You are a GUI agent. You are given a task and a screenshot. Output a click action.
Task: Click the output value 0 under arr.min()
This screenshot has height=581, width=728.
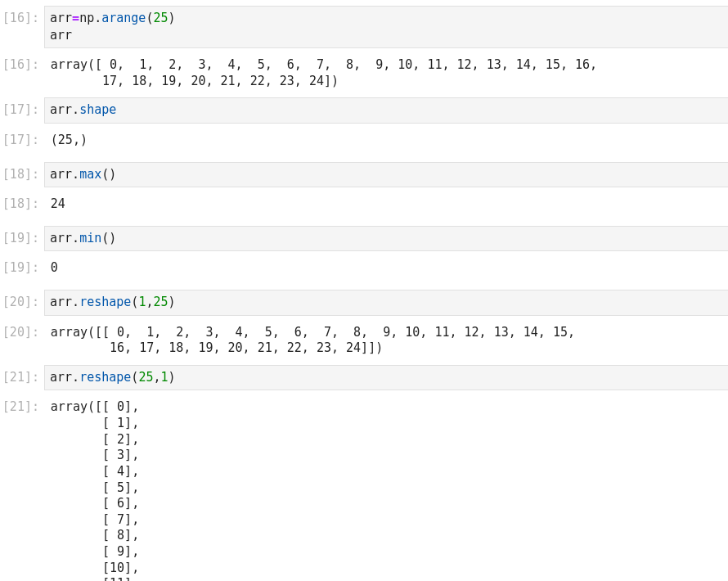[54, 268]
